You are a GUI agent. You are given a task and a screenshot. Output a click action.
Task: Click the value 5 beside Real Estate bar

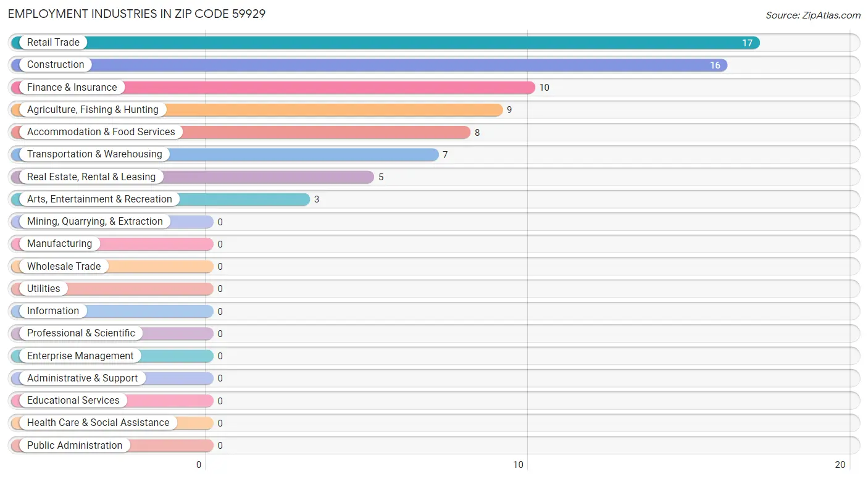pos(381,178)
